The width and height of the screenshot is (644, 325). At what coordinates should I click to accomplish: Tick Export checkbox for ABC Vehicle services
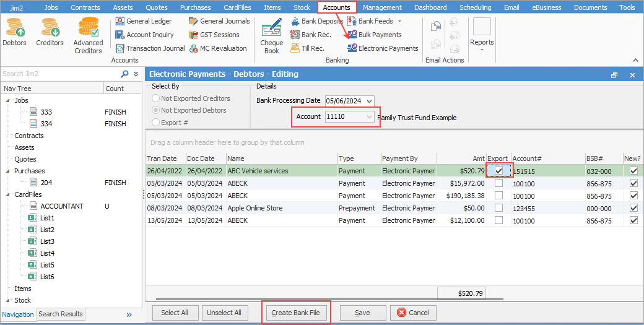coord(498,171)
